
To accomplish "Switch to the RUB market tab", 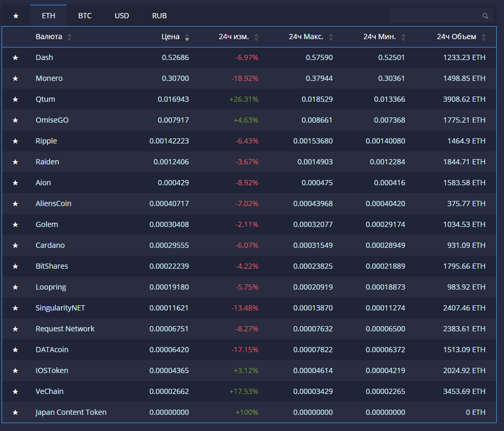I will click(159, 16).
